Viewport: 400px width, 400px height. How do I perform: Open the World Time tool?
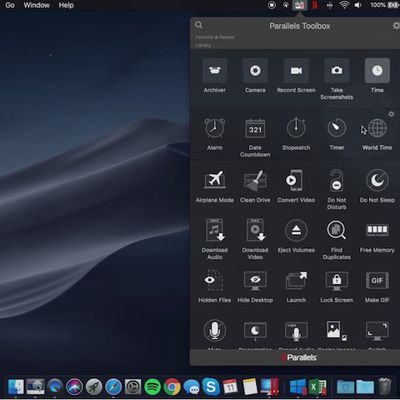(x=377, y=128)
